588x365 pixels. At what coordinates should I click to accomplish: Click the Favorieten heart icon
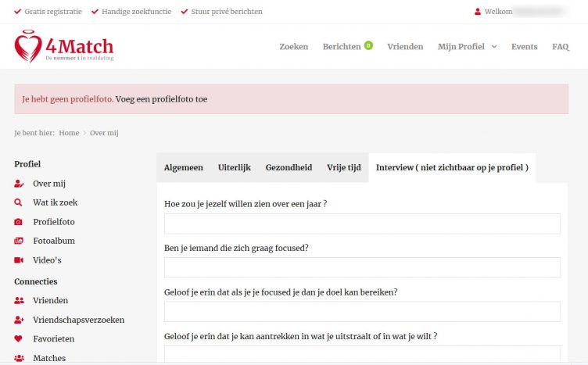pos(19,339)
